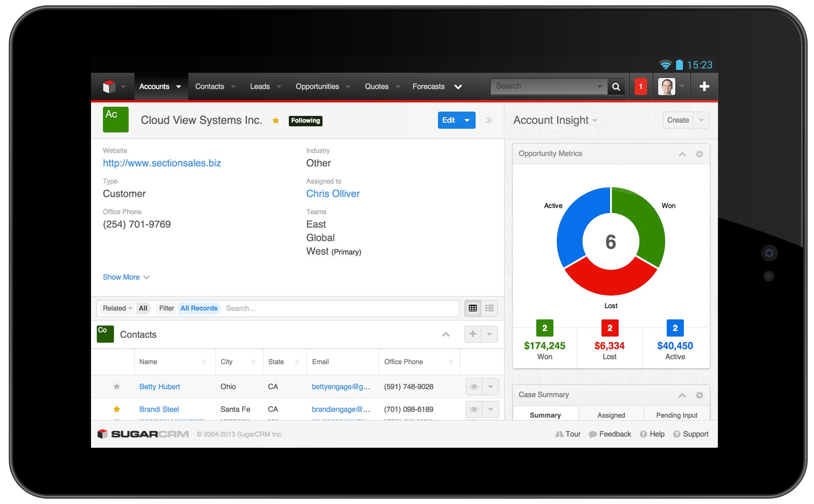Open Support in footer
The width and height of the screenshot is (814, 504).
coord(691,434)
